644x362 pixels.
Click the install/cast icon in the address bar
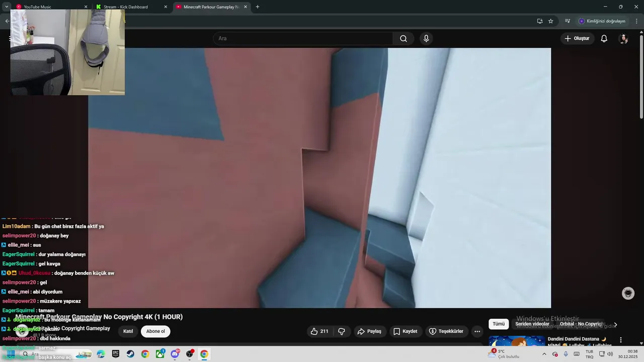click(539, 21)
